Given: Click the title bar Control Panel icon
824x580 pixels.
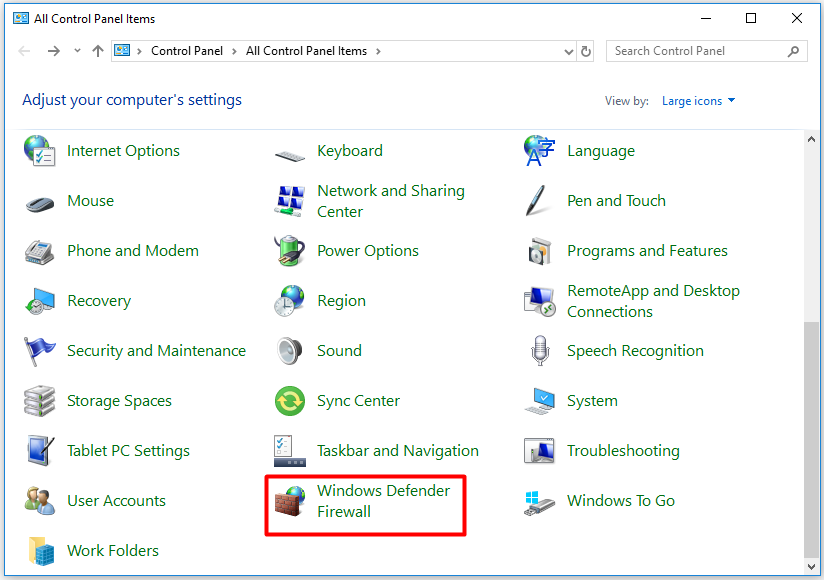Looking at the screenshot, I should (21, 18).
